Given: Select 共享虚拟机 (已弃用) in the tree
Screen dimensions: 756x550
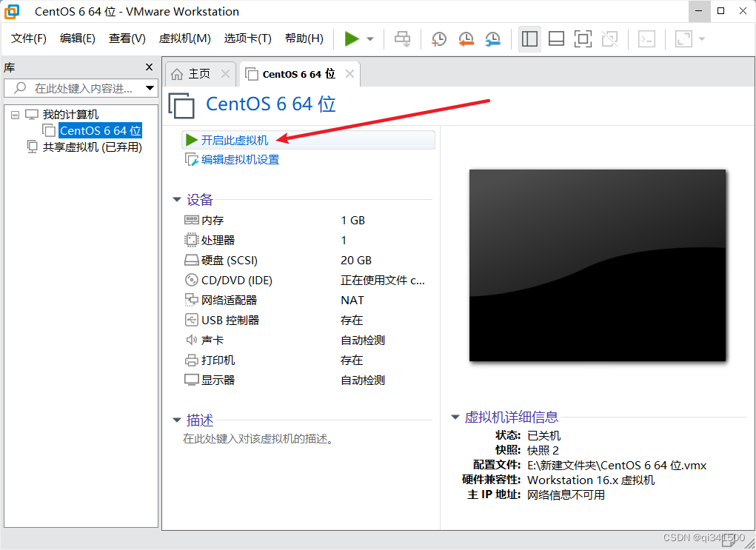Looking at the screenshot, I should click(x=92, y=147).
